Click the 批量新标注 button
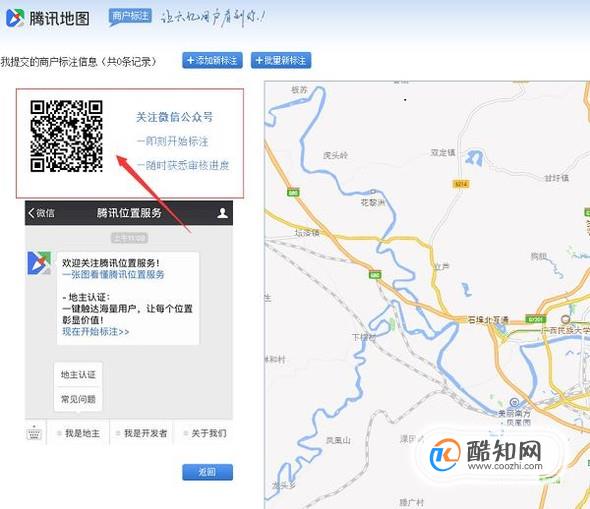This screenshot has height=509, width=590. (281, 60)
